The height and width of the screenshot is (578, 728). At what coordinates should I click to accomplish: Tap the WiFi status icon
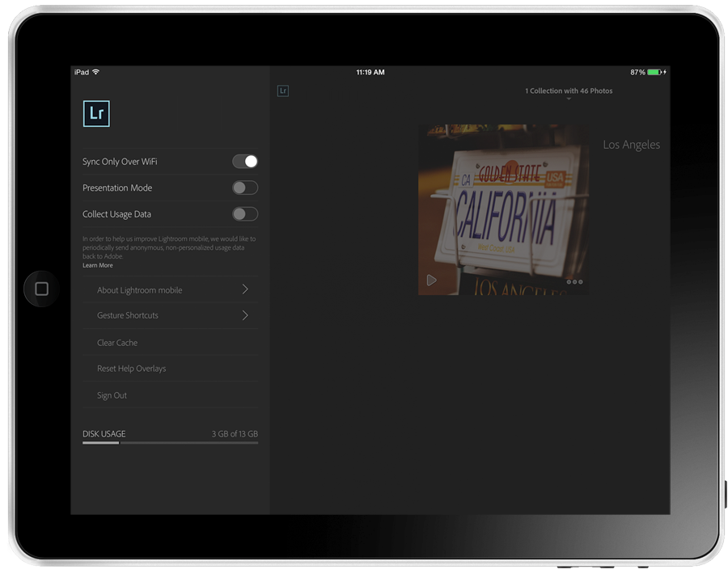coord(96,72)
